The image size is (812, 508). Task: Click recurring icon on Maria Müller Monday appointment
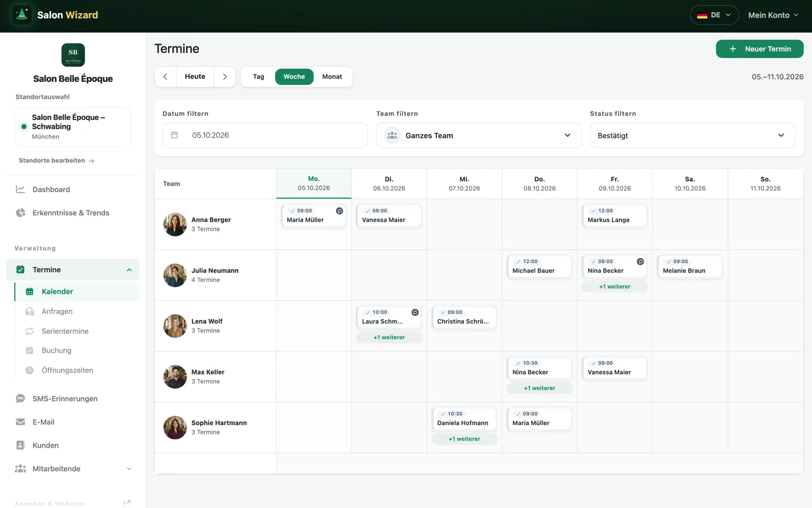pos(340,211)
